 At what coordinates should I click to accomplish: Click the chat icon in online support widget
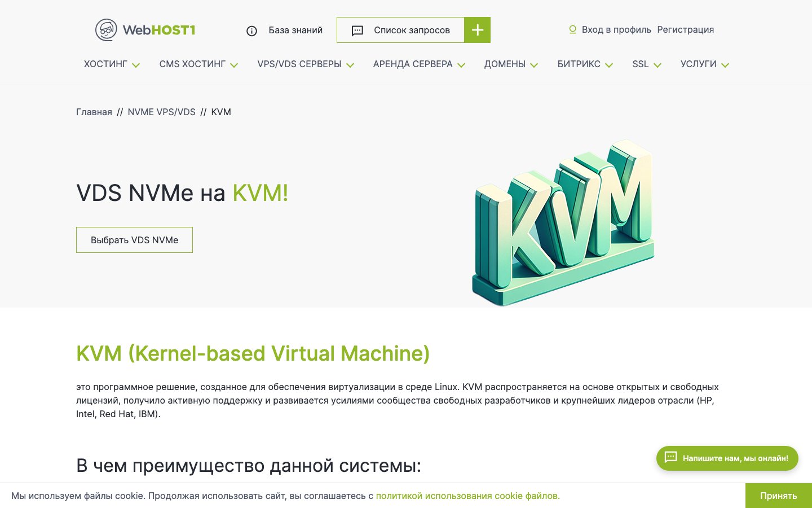[670, 457]
